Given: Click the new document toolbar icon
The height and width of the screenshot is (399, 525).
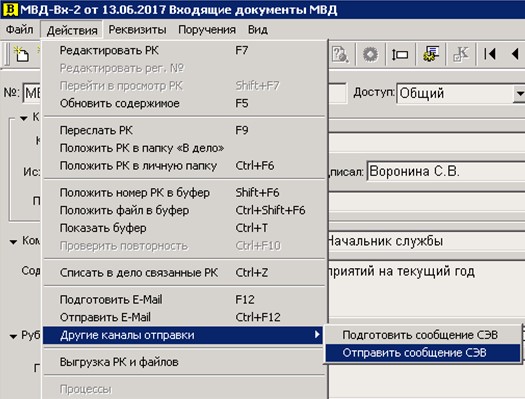Looking at the screenshot, I should click(x=21, y=54).
